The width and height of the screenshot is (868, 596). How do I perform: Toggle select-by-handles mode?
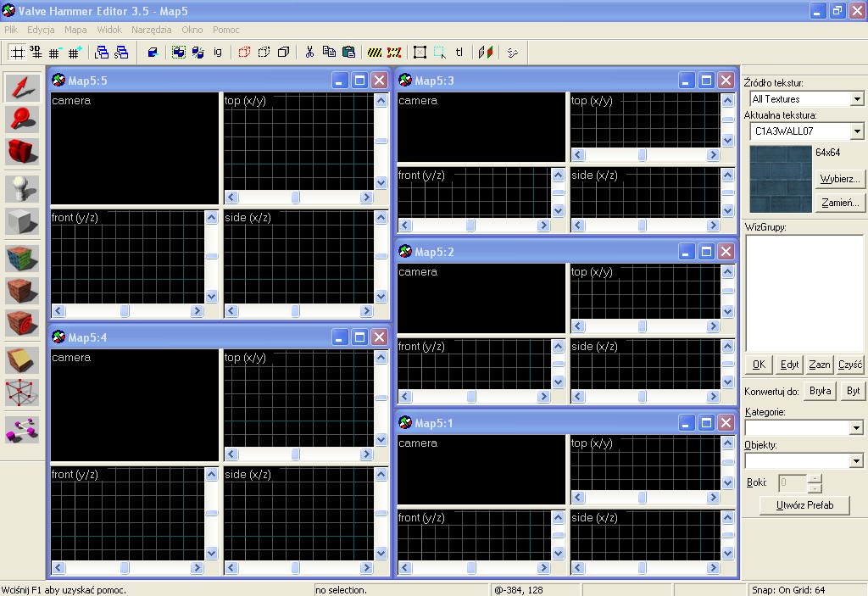tap(420, 53)
